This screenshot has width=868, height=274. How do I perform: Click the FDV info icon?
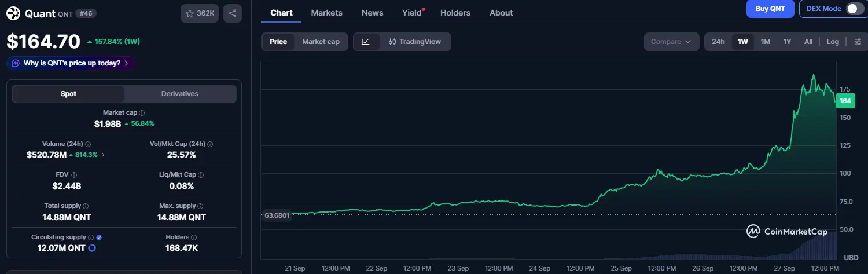click(74, 174)
